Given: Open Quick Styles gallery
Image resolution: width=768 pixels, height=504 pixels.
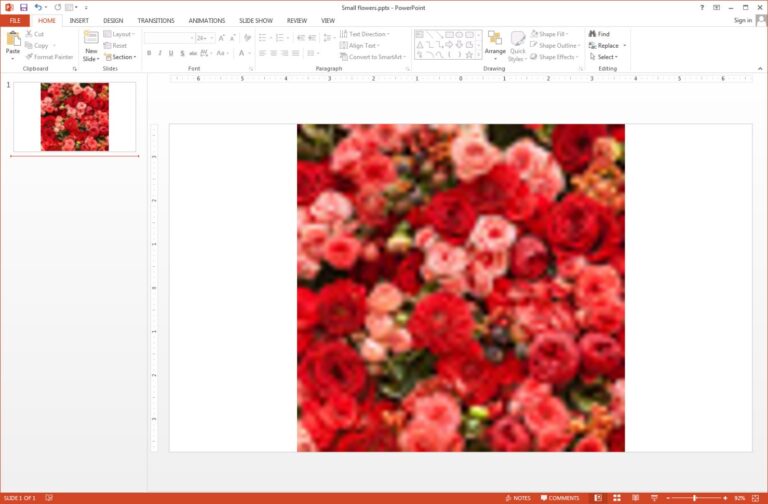Looking at the screenshot, I should pyautogui.click(x=517, y=46).
